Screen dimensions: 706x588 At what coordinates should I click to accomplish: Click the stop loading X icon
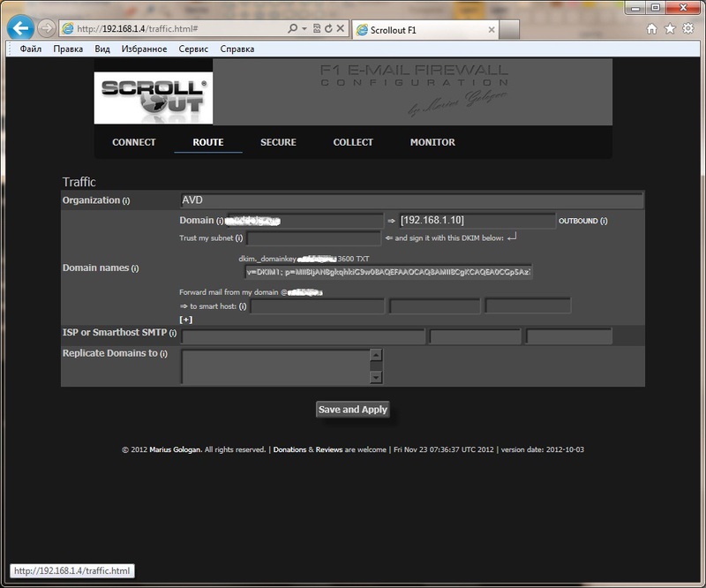341,28
